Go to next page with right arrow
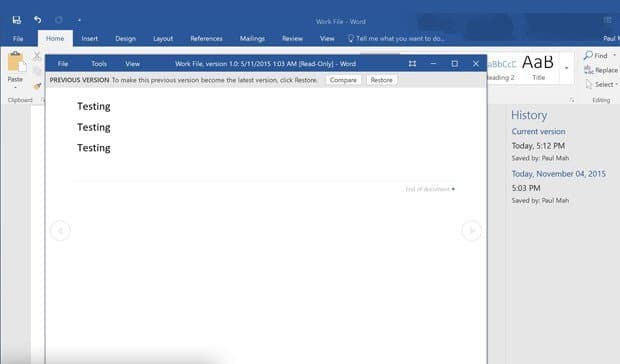620x364 pixels. [x=471, y=230]
